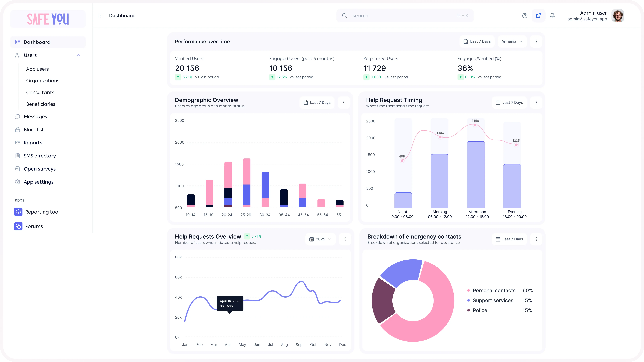Click the 30-34 age group bar
Screen dimensions: 644x362
(x=265, y=190)
